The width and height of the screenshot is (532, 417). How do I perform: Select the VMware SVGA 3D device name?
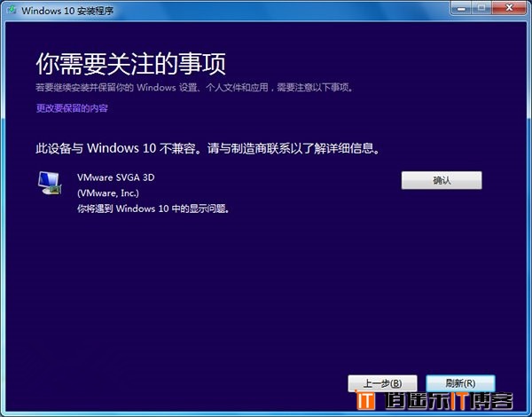tap(115, 177)
